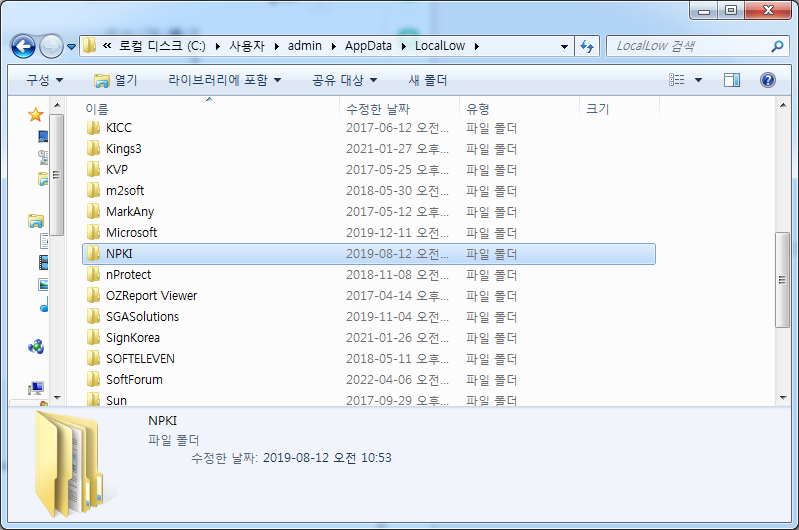Screen dimensions: 799x530
Task: Open the Libraries icon in navigation pane
Action: point(36,221)
